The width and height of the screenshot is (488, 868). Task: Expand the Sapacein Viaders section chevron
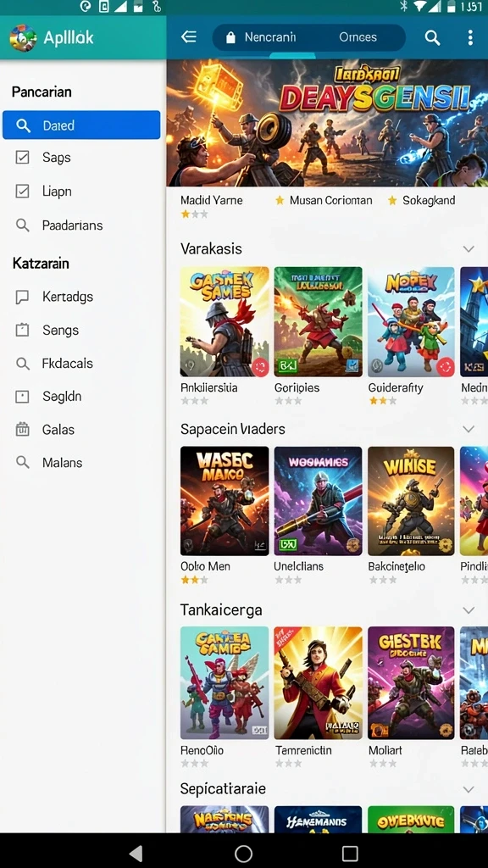point(469,429)
